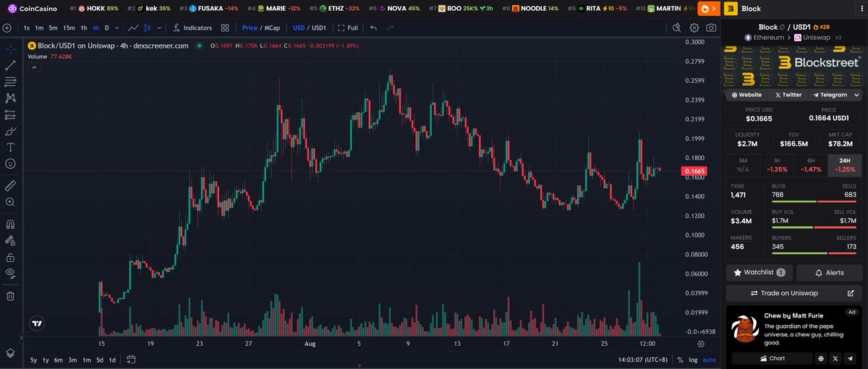Select the 1s timeframe
868x369 pixels.
click(x=27, y=27)
